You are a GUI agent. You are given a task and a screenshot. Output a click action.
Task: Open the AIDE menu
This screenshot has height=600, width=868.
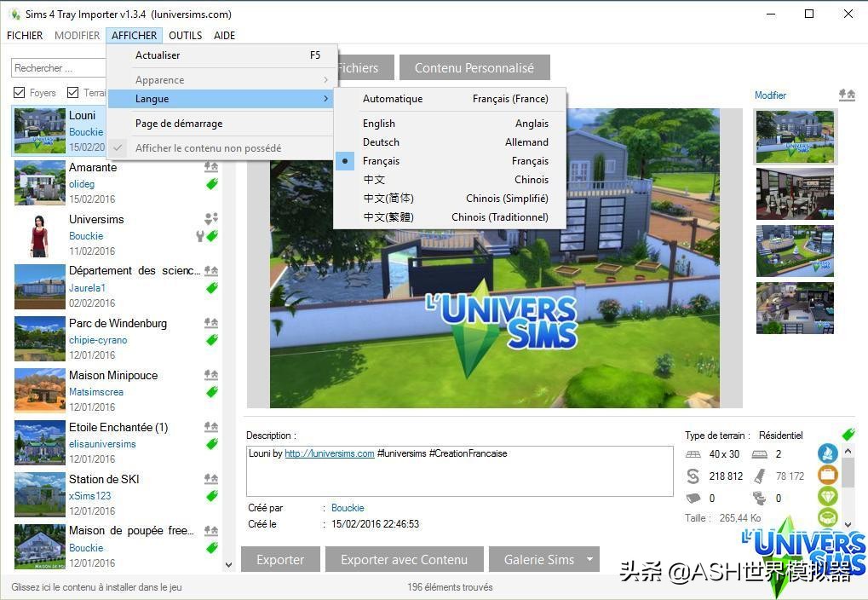point(224,36)
